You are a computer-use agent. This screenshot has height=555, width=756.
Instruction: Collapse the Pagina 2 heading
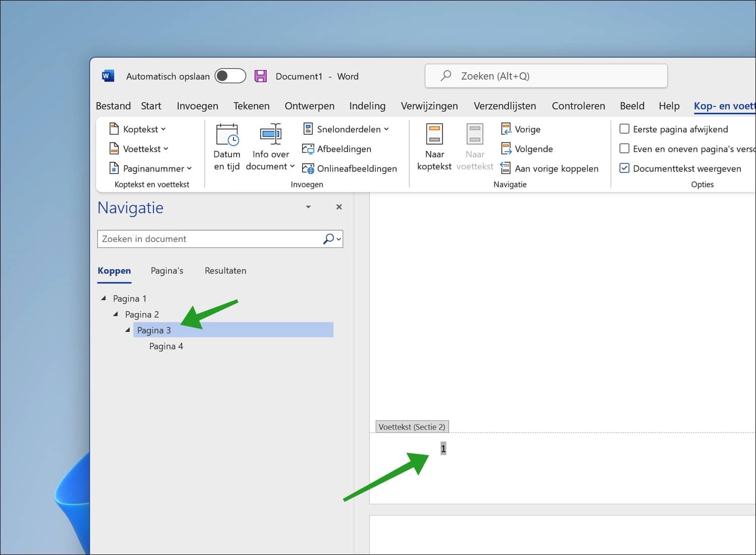click(115, 313)
